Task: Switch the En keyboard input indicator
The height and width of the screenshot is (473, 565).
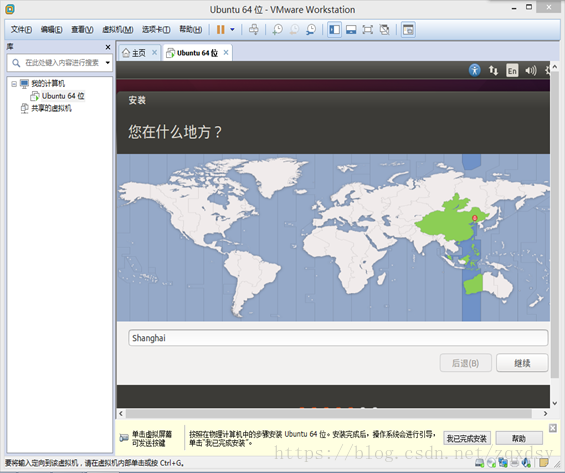Action: click(512, 71)
